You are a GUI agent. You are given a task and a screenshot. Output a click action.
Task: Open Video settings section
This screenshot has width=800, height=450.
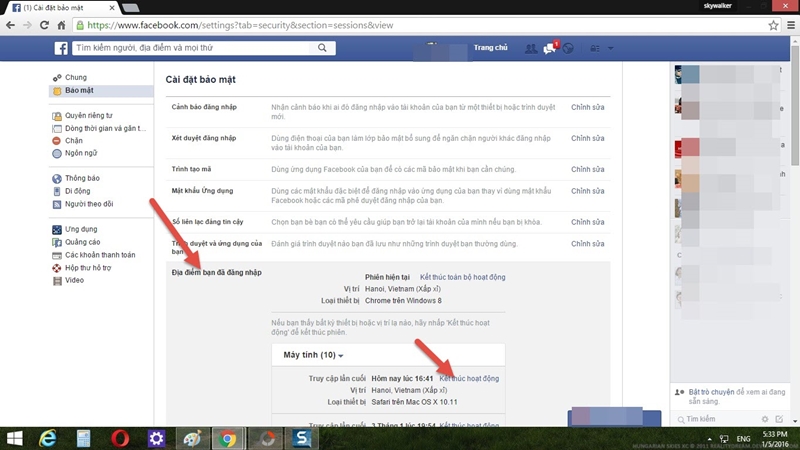[74, 280]
